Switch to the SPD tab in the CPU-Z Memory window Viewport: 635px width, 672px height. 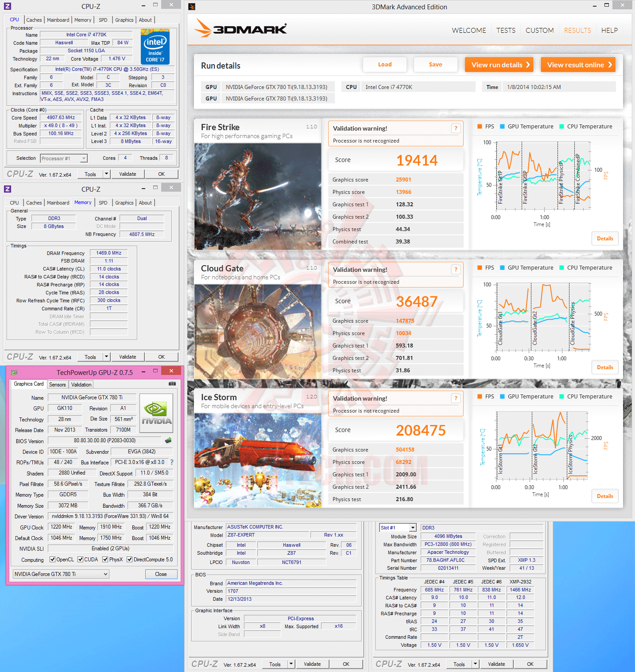click(103, 203)
